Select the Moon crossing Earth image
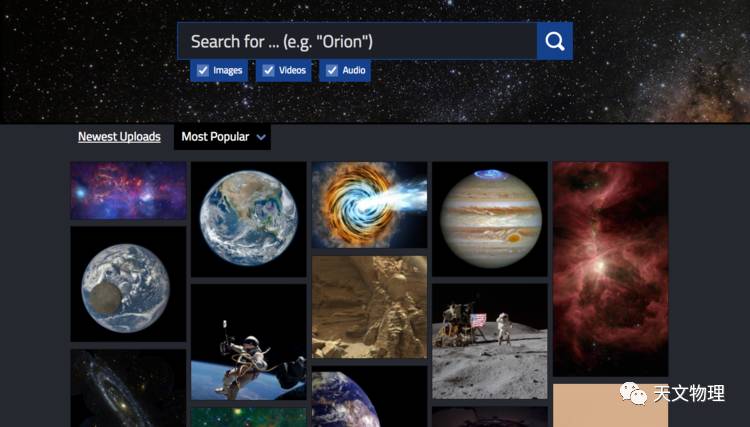This screenshot has height=427, width=750. click(x=128, y=284)
